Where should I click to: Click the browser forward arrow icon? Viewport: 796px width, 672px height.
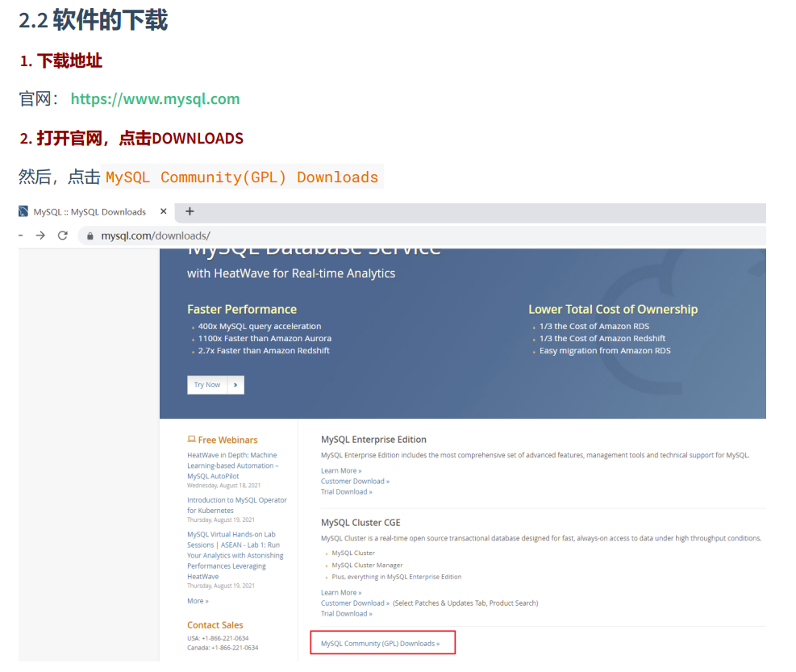click(x=40, y=236)
